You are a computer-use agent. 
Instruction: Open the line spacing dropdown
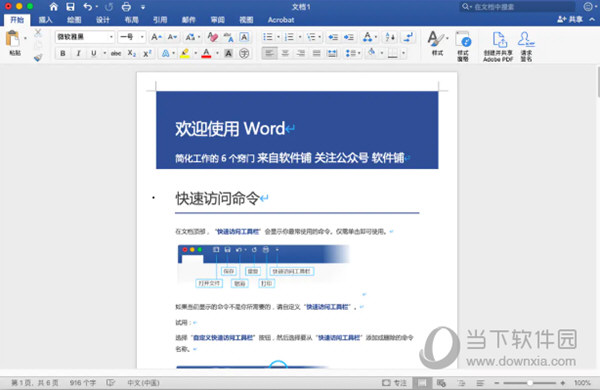tap(353, 53)
